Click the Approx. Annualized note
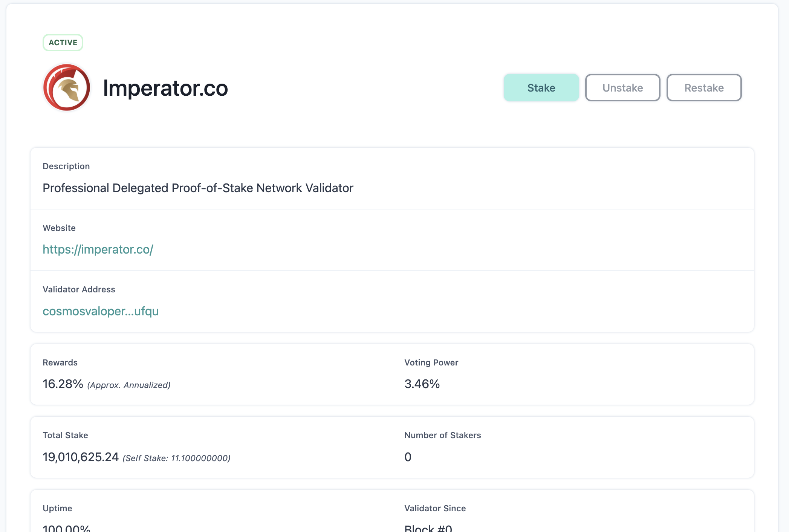The width and height of the screenshot is (789, 532). [x=129, y=385]
